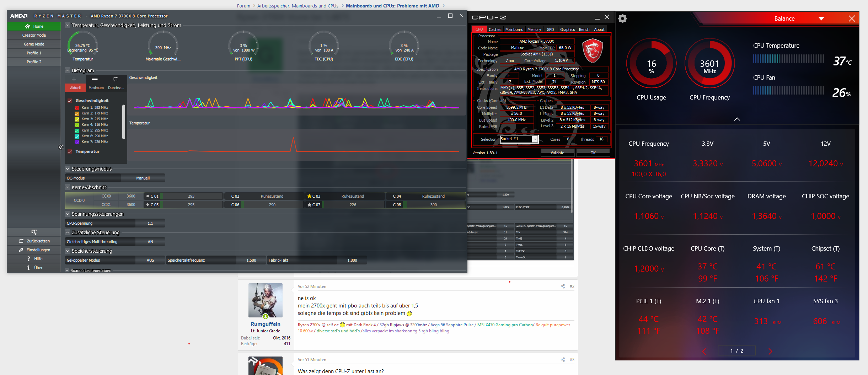Toggle Gleichzeitiges Multithreading AN switch
This screenshot has width=868, height=375.
coord(150,242)
